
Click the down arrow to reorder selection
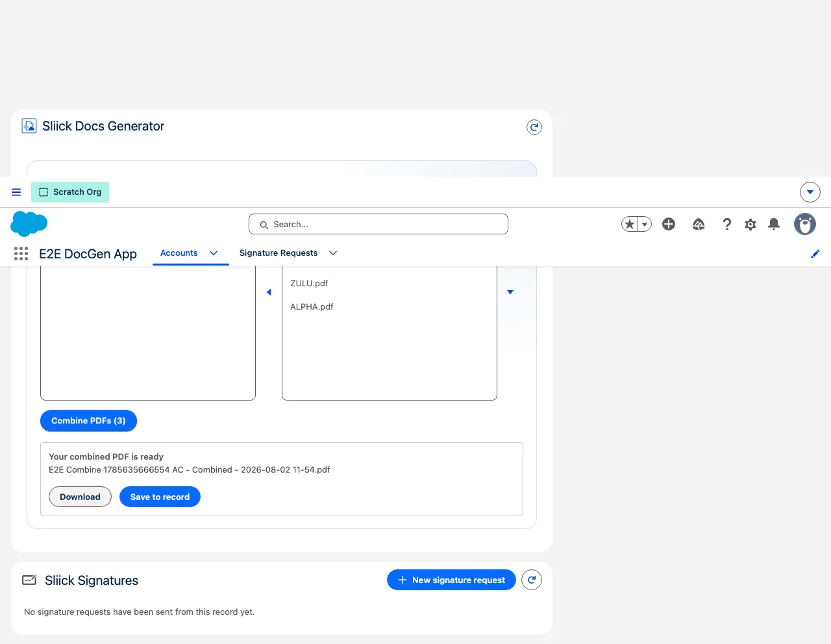pyautogui.click(x=510, y=292)
